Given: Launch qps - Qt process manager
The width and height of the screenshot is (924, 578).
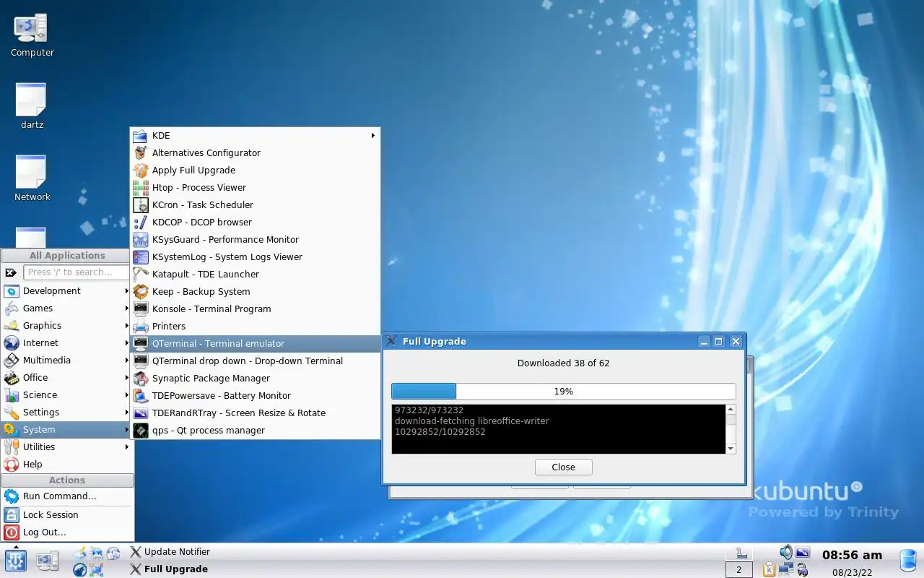Looking at the screenshot, I should [256, 431].
